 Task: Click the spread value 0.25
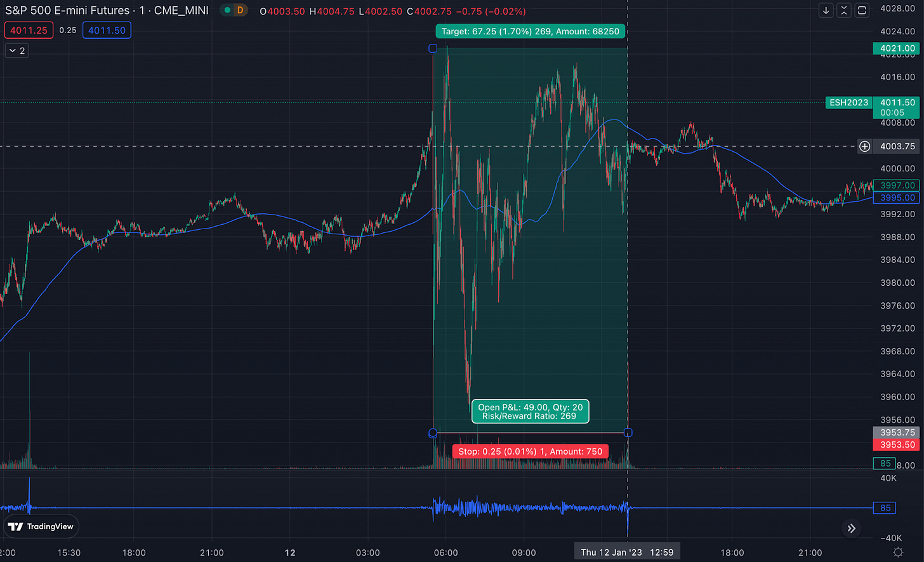click(x=67, y=30)
